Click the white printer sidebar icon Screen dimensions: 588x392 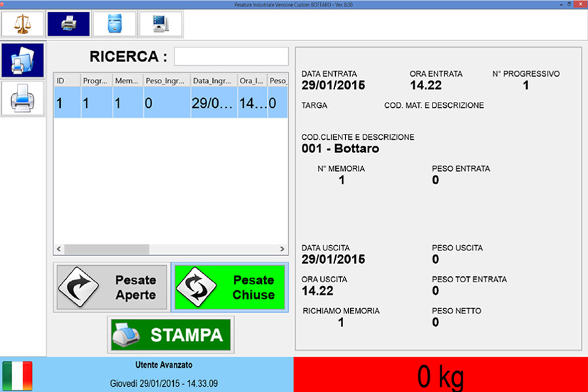[x=23, y=99]
